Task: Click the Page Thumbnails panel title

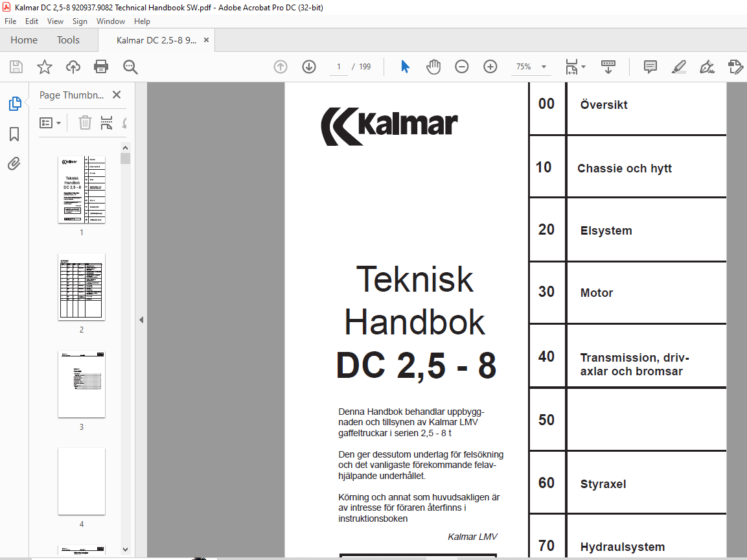Action: tap(71, 95)
